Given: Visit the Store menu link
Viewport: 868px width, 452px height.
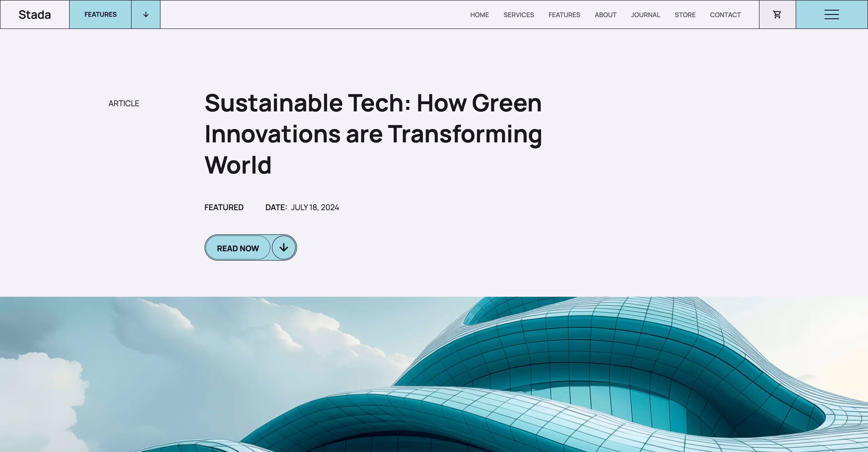Looking at the screenshot, I should coord(685,15).
